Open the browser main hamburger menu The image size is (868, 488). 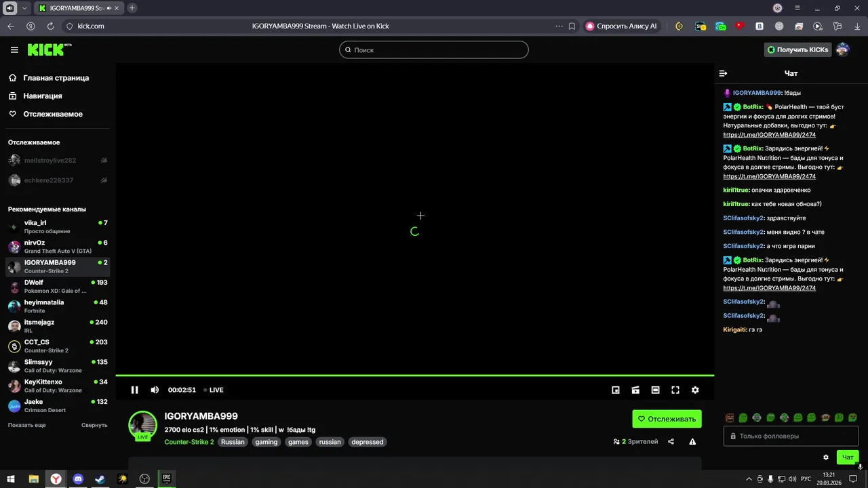(x=797, y=8)
